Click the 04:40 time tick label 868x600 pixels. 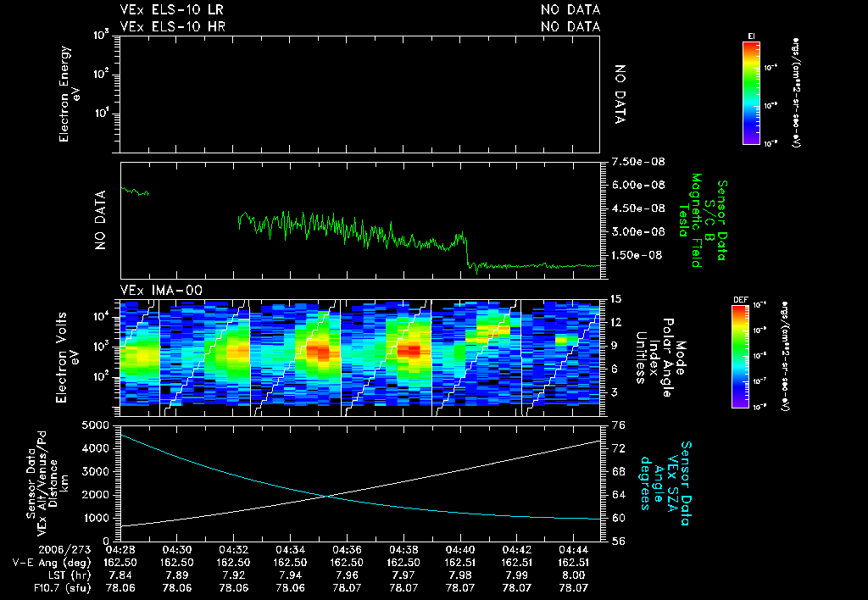click(x=460, y=550)
